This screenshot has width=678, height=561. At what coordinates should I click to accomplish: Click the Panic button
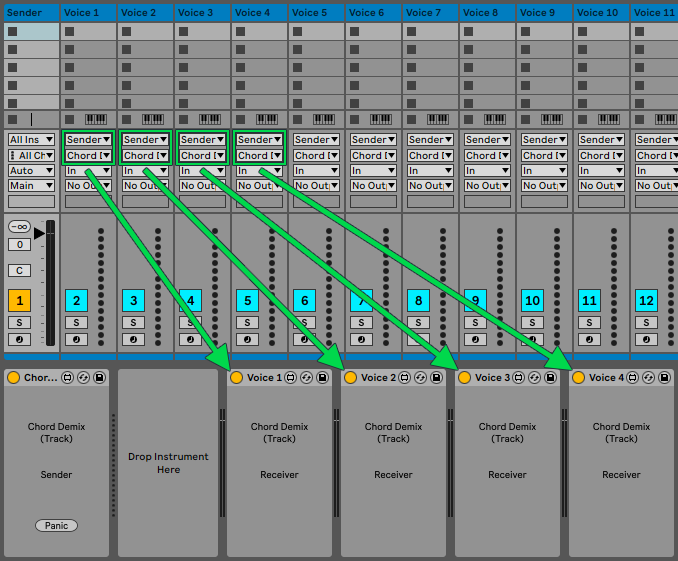56,526
